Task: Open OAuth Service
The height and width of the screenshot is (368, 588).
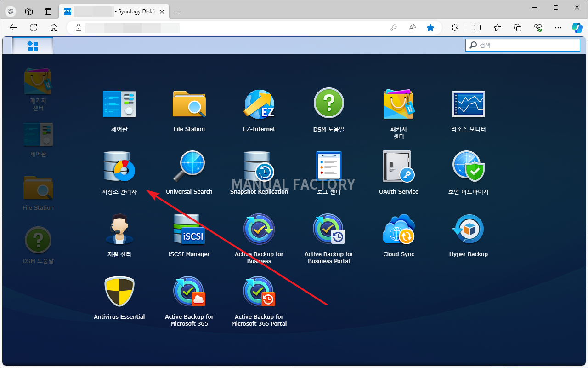Action: coord(399,166)
